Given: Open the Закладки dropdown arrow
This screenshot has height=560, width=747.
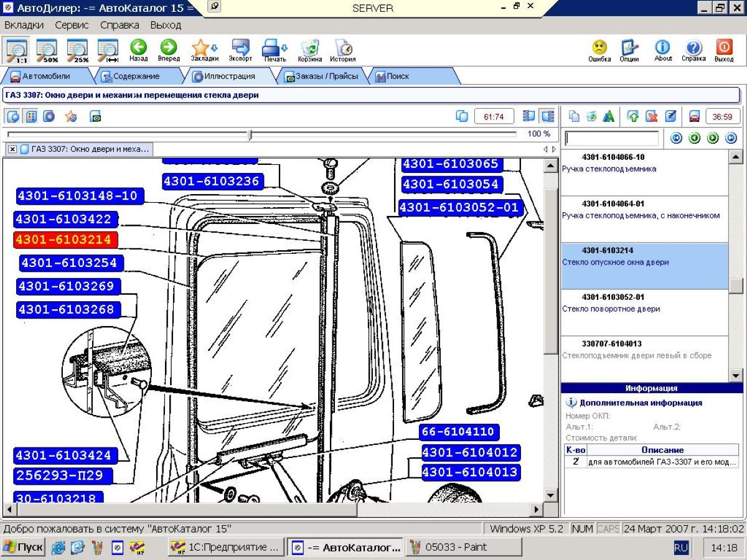Looking at the screenshot, I should [215, 48].
